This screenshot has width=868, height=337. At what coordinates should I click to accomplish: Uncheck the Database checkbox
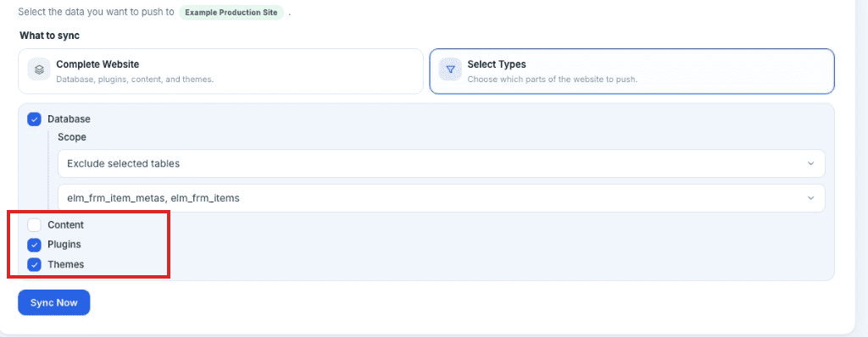34,119
